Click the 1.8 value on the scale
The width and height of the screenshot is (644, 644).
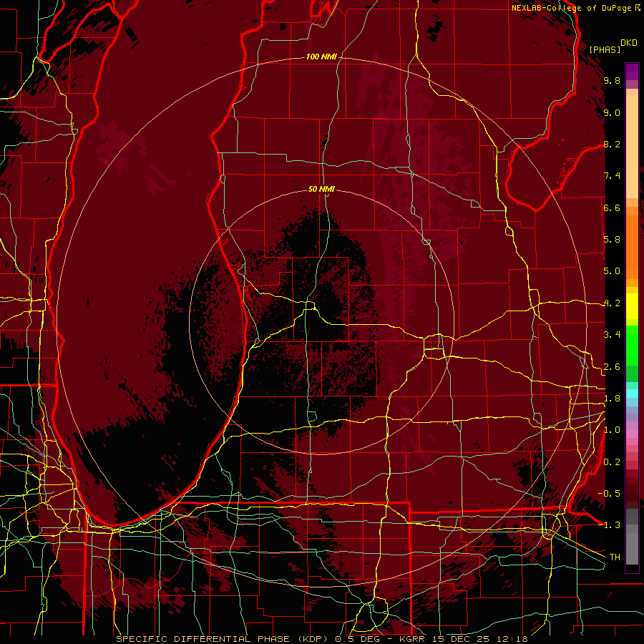[x=612, y=399]
